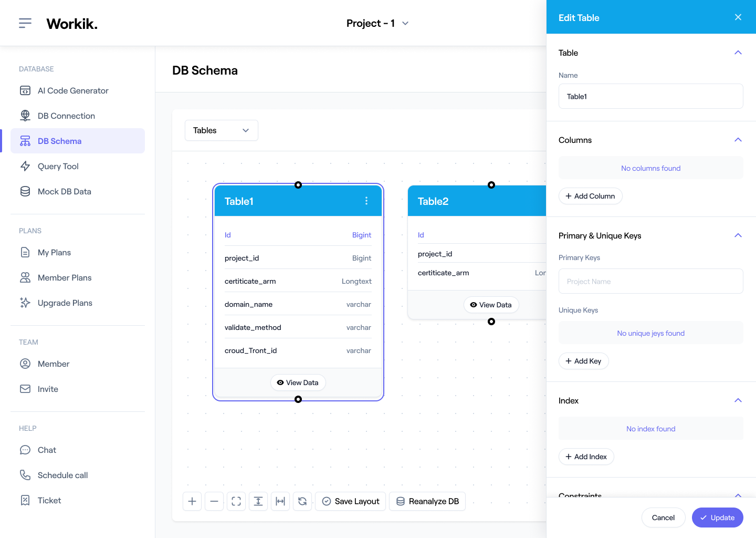Open the Tables dropdown

point(221,130)
